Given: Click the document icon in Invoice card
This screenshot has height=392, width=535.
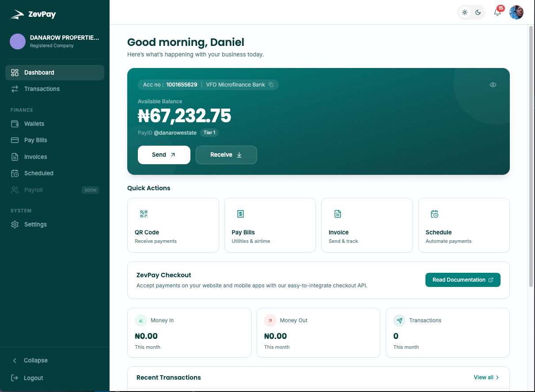Looking at the screenshot, I should [338, 214].
